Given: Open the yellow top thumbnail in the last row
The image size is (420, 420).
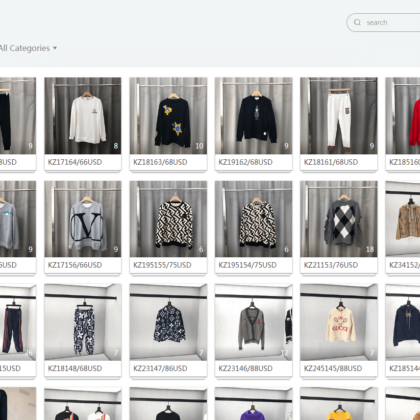Looking at the screenshot, I should (x=339, y=404).
